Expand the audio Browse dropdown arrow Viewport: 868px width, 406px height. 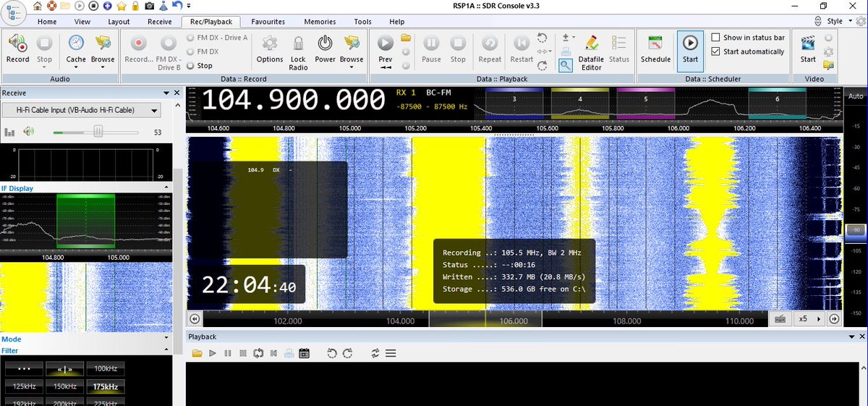coord(103,67)
